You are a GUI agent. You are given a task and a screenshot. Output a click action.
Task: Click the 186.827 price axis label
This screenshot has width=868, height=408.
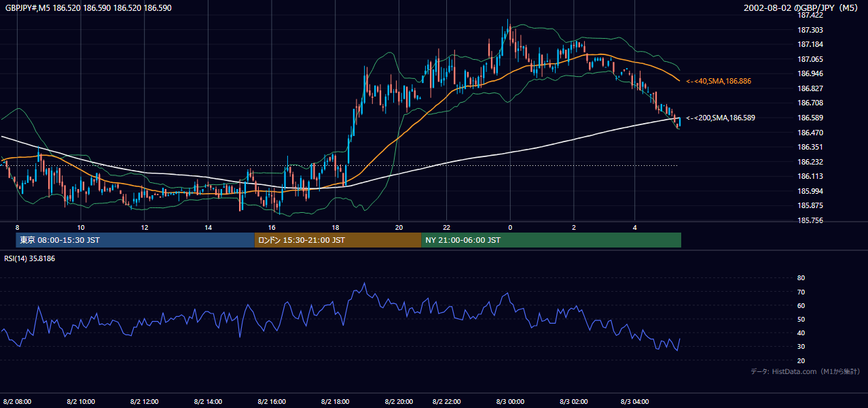810,88
